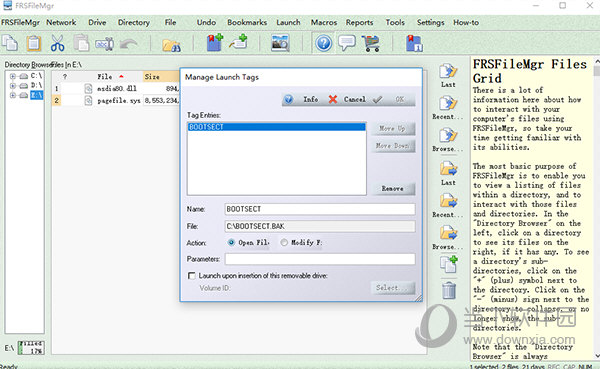Select the msdia80.dll file row
The width and height of the screenshot is (600, 369).
[x=116, y=88]
